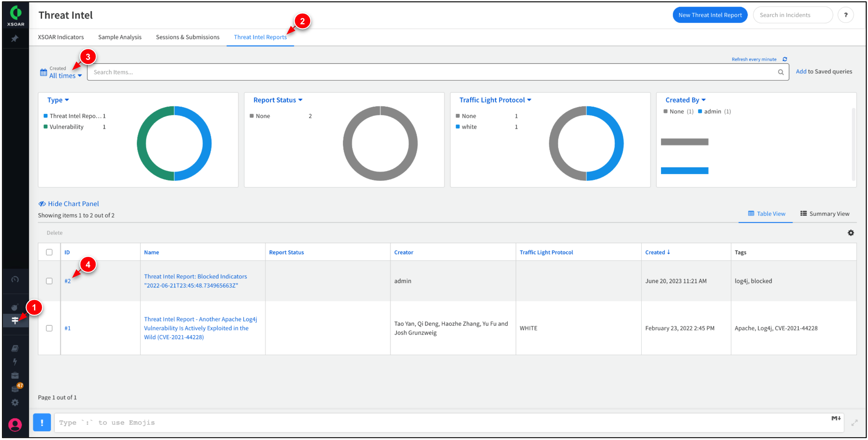Click the refresh arrows icon
The height and width of the screenshot is (440, 868).
tap(784, 59)
